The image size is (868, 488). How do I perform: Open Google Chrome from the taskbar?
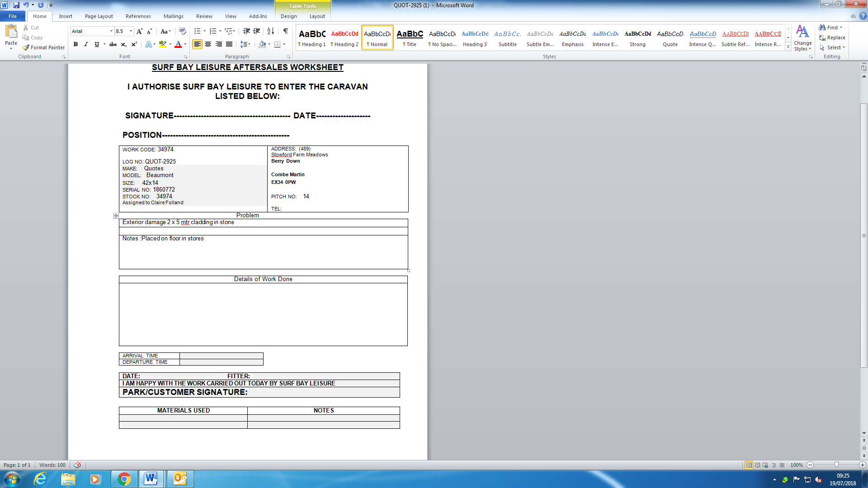[x=124, y=479]
